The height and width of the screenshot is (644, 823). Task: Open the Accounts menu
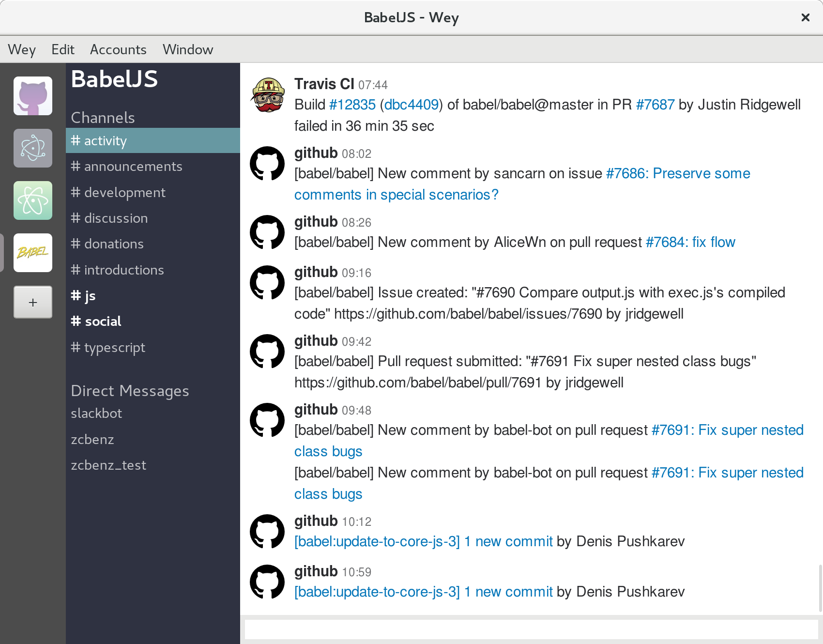point(118,49)
